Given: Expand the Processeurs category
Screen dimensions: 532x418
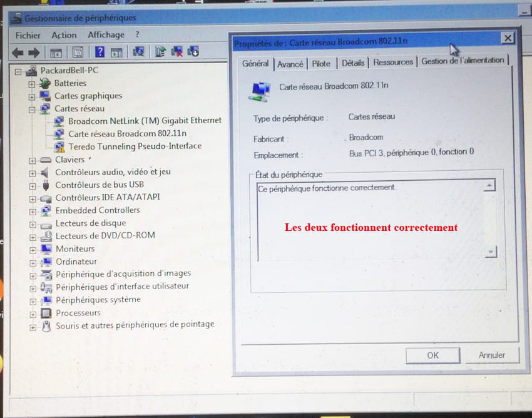Looking at the screenshot, I should tap(33, 313).
